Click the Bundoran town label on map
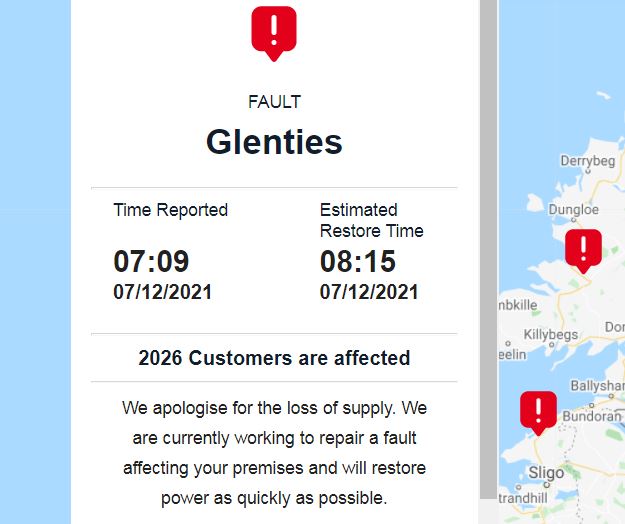625x524 pixels. click(592, 415)
